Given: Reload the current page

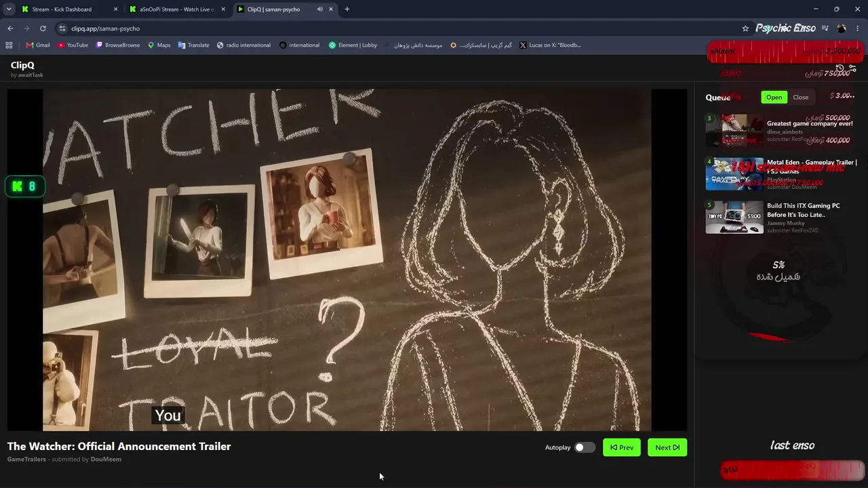Looking at the screenshot, I should click(x=43, y=28).
